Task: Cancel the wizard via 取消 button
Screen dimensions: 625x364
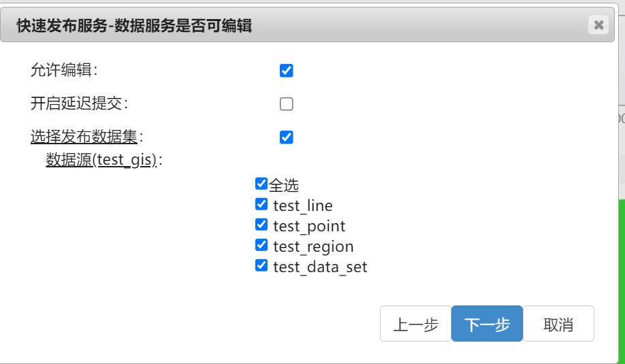Action: pos(558,324)
